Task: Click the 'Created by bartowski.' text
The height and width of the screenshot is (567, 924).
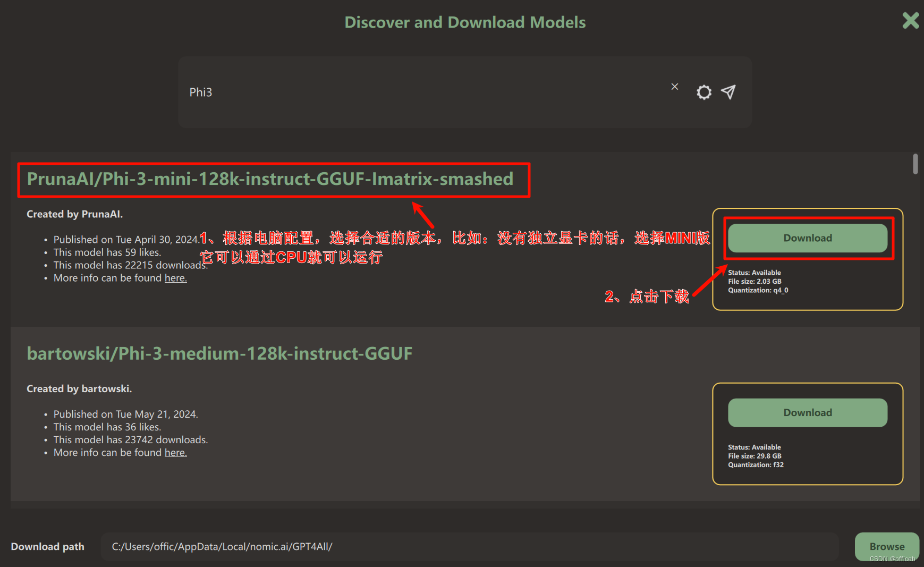Action: [x=79, y=389]
